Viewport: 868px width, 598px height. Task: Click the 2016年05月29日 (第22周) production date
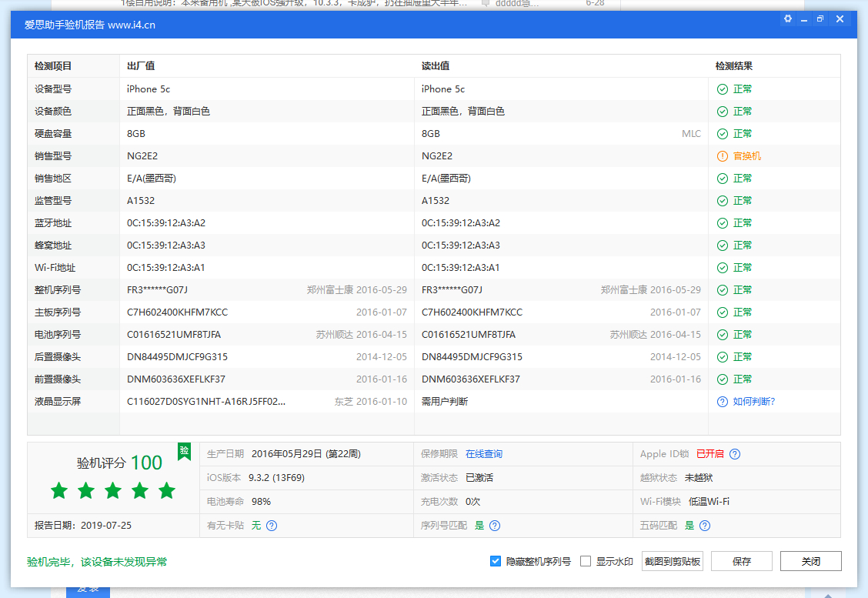[306, 454]
